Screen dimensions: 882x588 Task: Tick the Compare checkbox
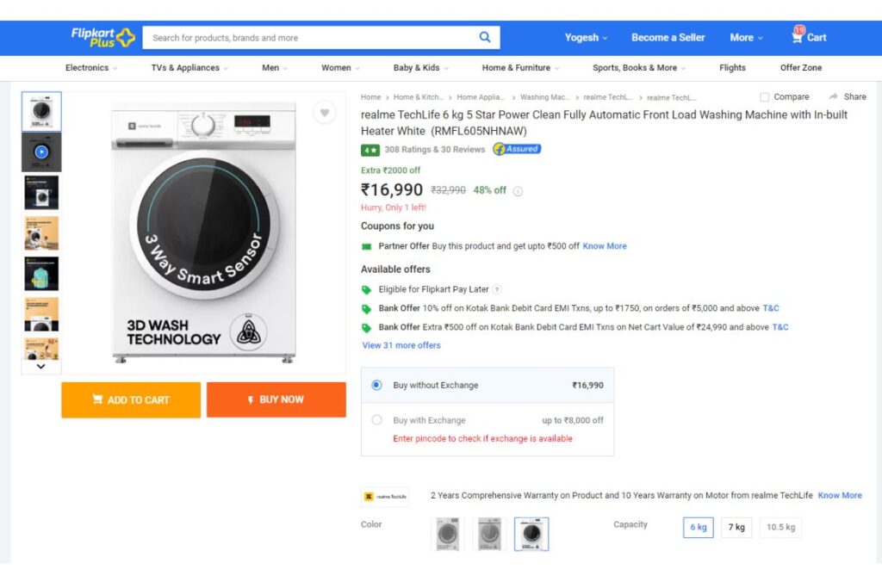[765, 97]
